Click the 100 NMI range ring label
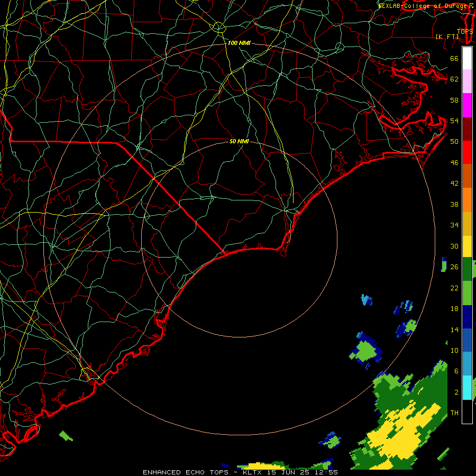This screenshot has height=476, width=476. point(239,43)
